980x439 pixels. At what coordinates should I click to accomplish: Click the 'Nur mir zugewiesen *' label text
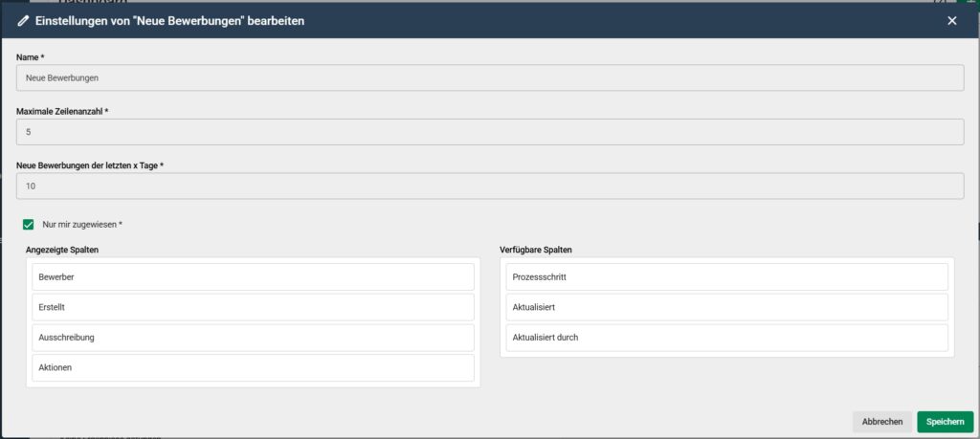82,224
